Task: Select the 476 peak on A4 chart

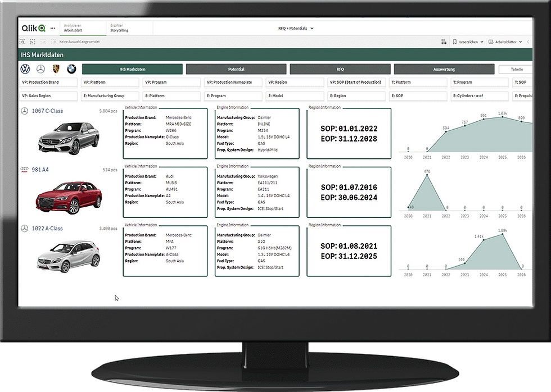Action: click(x=427, y=175)
